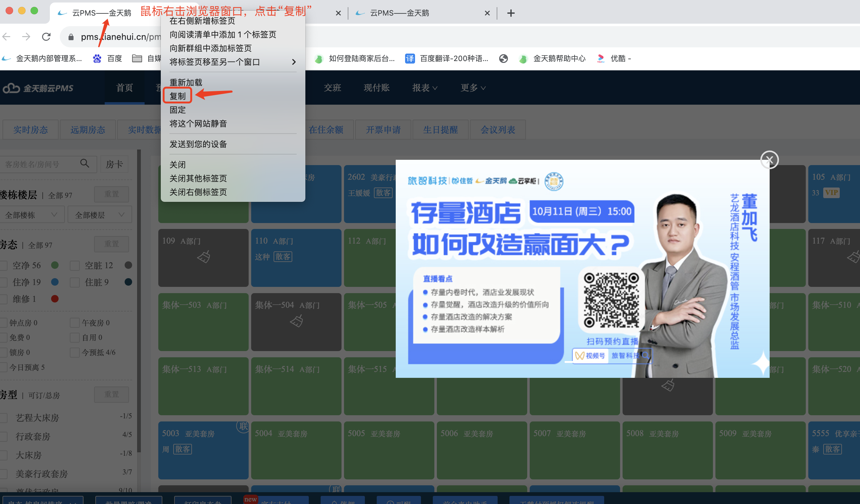
Task: Open the 首页 navigation tab
Action: pos(125,88)
